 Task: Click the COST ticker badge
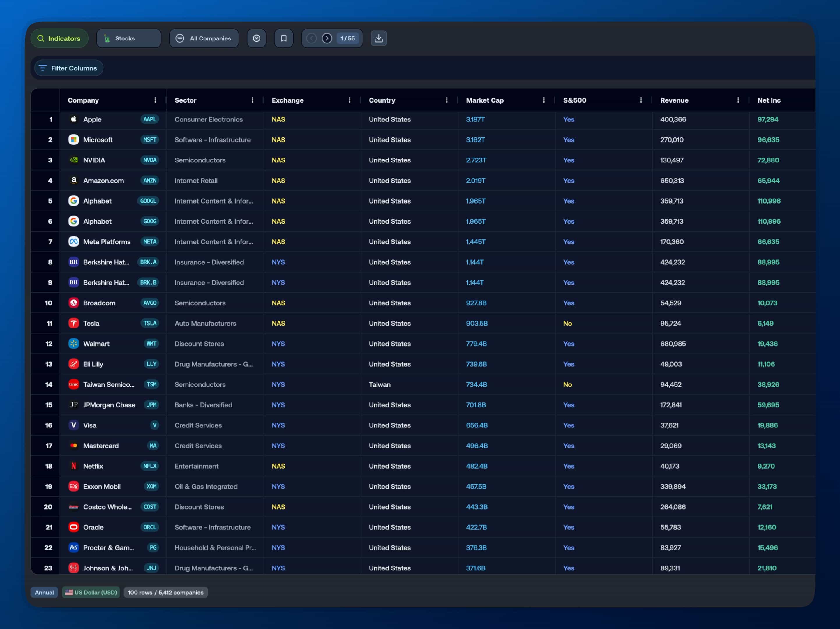coord(150,507)
